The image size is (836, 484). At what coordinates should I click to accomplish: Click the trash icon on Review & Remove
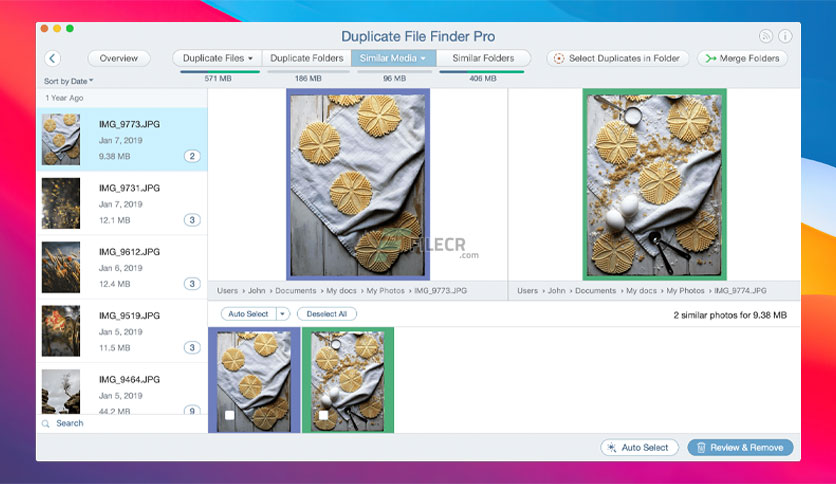pos(701,448)
